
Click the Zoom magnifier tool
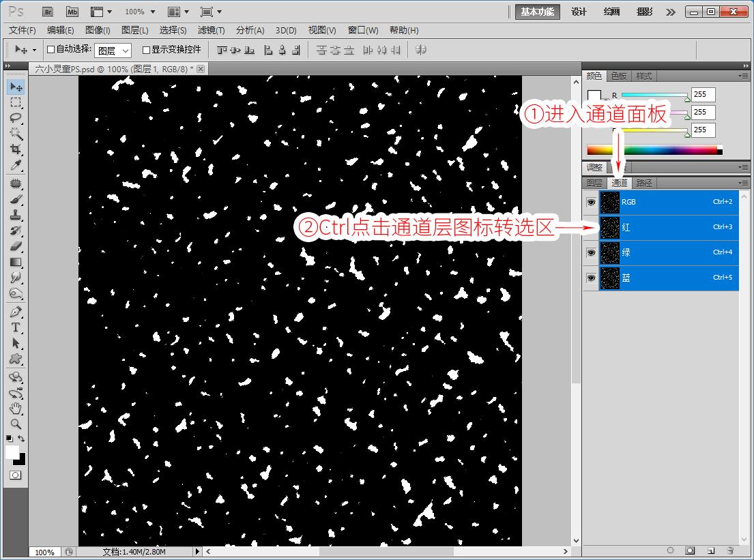(16, 424)
